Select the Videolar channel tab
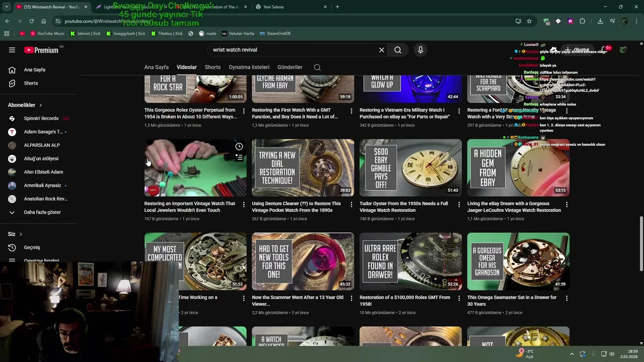Image resolution: width=644 pixels, height=362 pixels. [x=187, y=67]
